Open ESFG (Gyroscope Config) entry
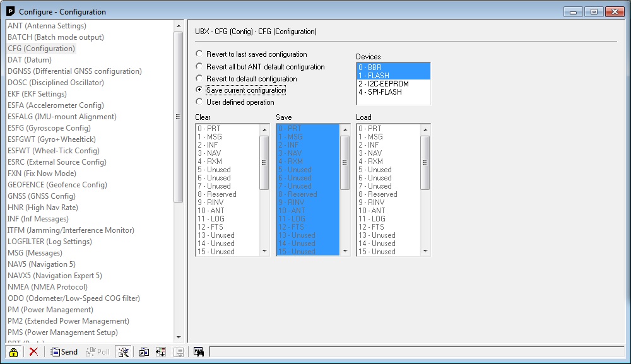The image size is (631, 364). pos(49,128)
